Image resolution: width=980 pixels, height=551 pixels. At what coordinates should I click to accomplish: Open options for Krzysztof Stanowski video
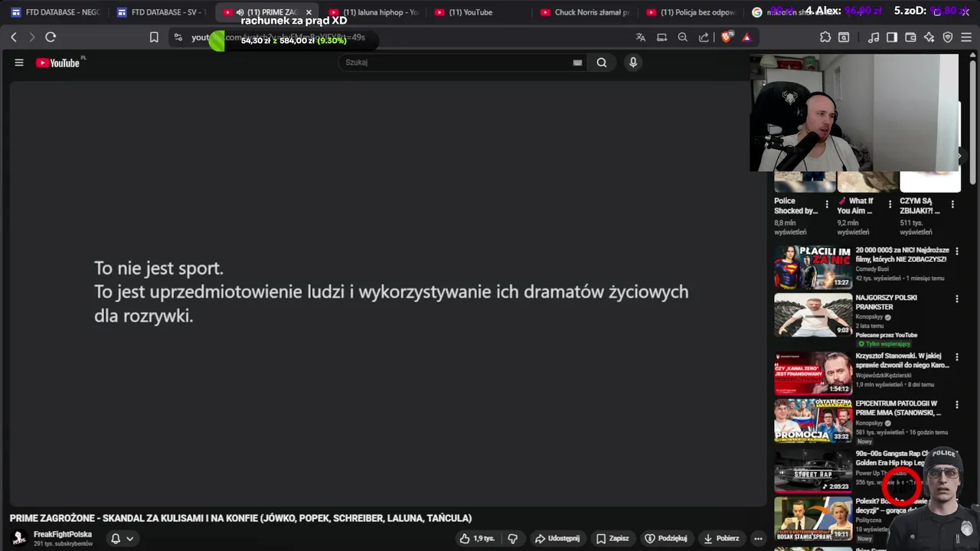point(956,357)
